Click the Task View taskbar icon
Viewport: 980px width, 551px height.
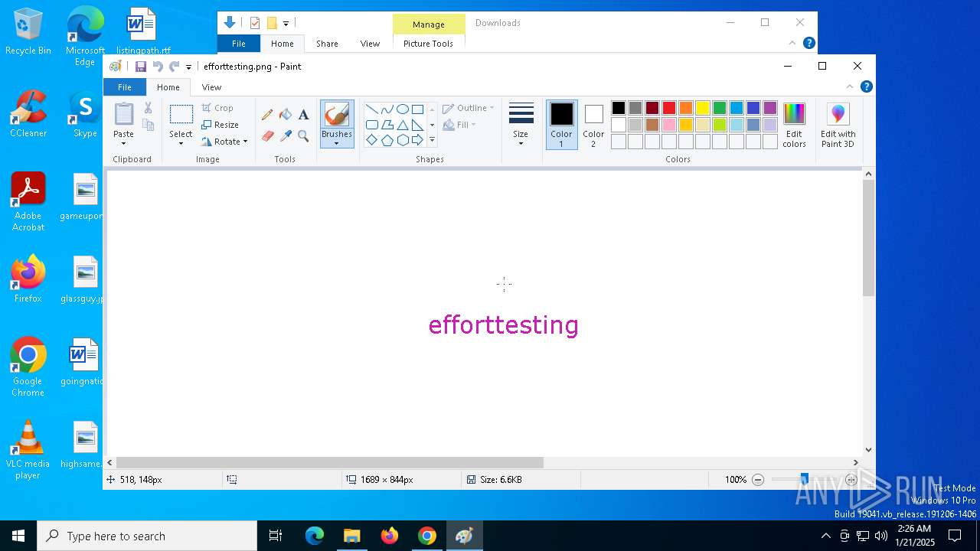(x=276, y=536)
